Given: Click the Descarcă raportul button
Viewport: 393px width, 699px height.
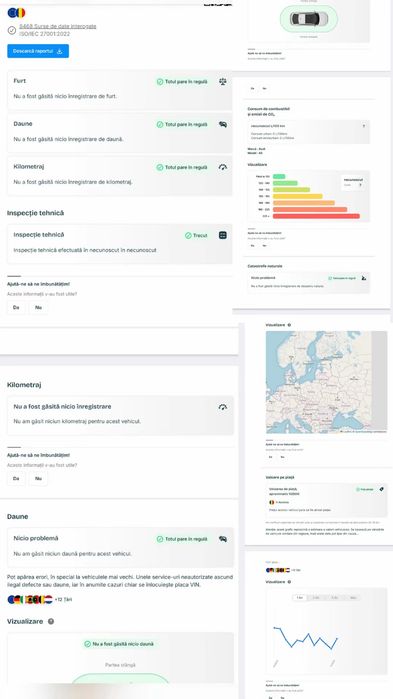Looking at the screenshot, I should [38, 51].
